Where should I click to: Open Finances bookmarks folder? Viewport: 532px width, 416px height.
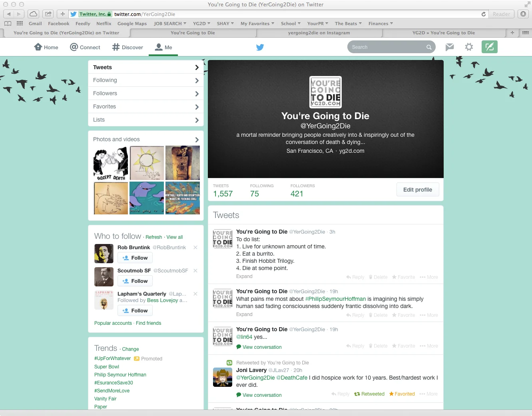click(381, 24)
